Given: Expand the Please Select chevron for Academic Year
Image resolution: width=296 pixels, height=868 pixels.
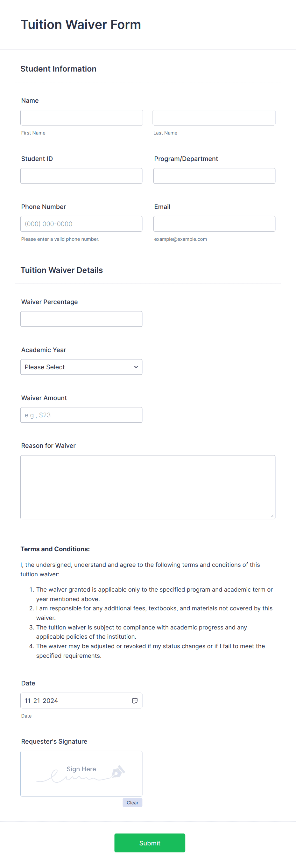Looking at the screenshot, I should [x=136, y=367].
